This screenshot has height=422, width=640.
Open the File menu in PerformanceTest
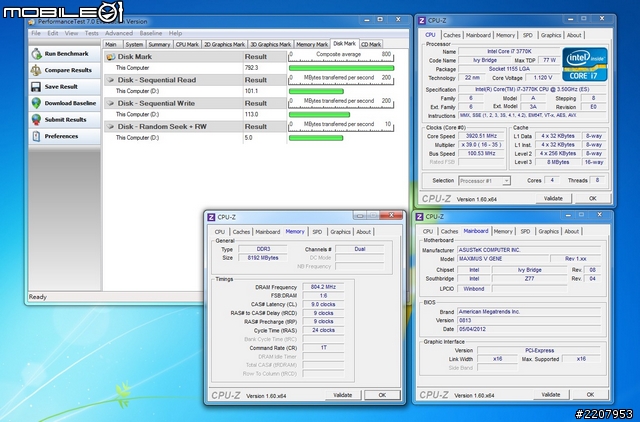[x=36, y=33]
